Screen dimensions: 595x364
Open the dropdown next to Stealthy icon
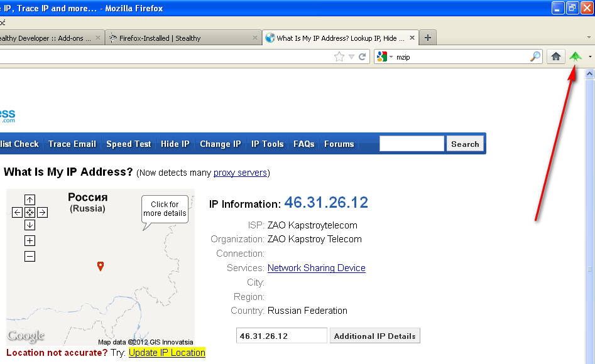point(590,57)
